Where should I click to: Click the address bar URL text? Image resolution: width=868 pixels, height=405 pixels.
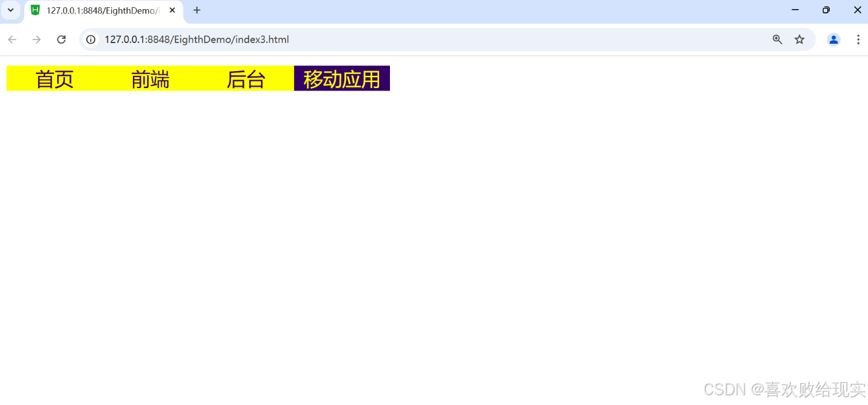tap(197, 39)
